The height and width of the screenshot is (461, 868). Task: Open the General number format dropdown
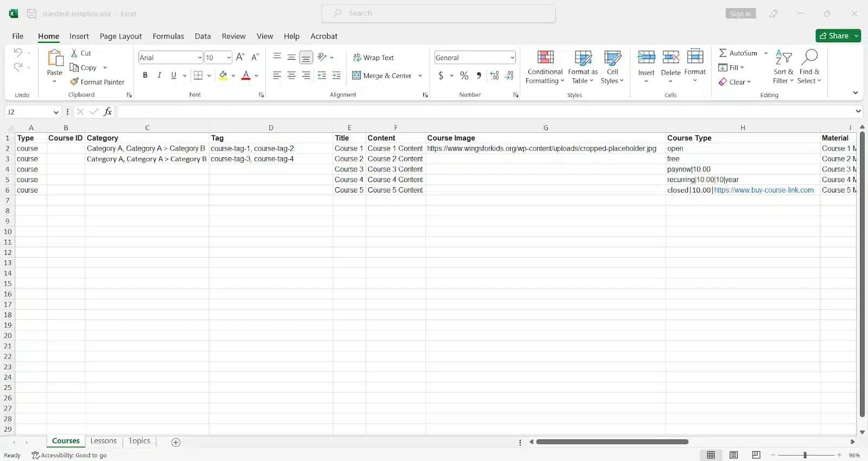pyautogui.click(x=512, y=57)
